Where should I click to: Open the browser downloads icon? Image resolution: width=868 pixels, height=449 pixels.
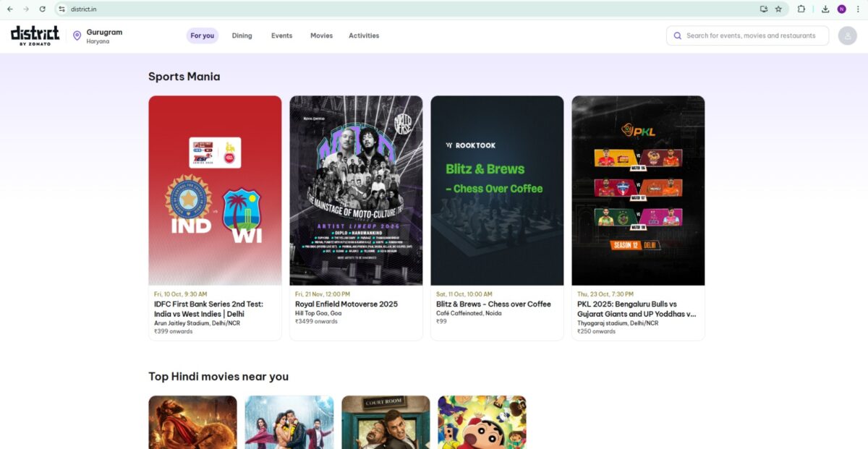click(825, 9)
